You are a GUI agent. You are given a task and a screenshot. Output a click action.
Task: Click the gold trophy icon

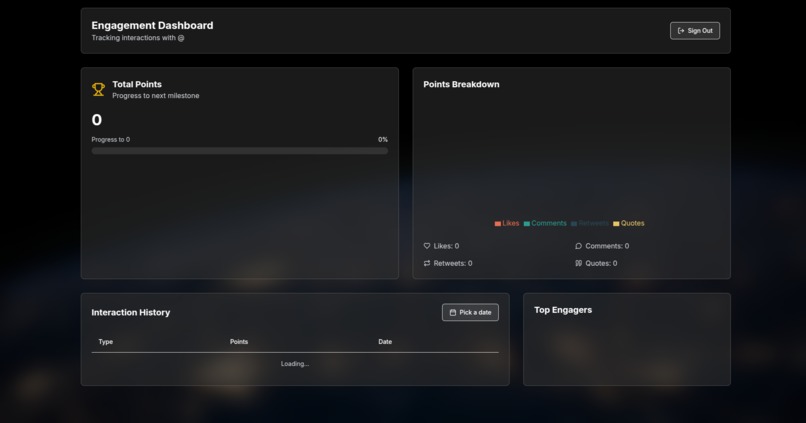click(x=98, y=89)
